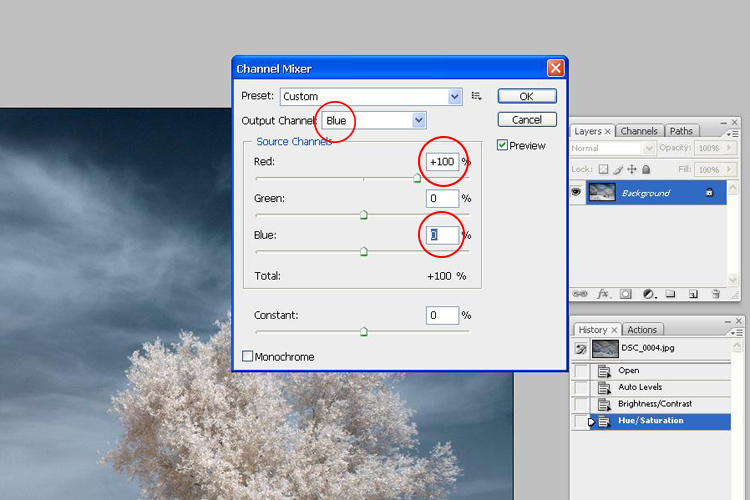Screen dimensions: 750x500
Task: Hide the Background layer
Action: 578,192
